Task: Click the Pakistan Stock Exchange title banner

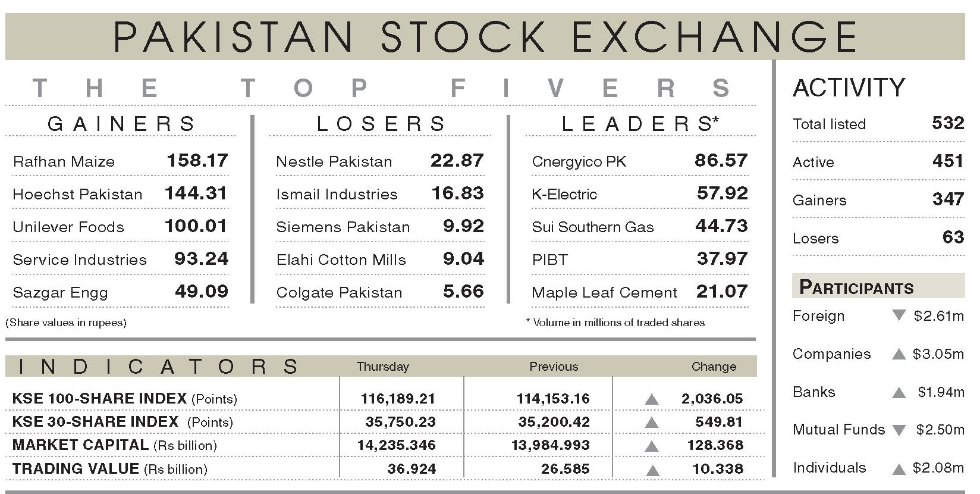Action: (485, 36)
